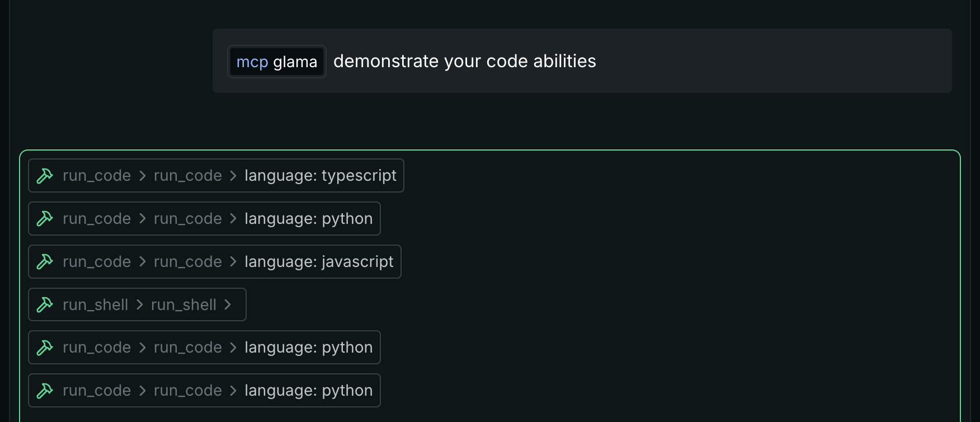Viewport: 980px width, 422px height.
Task: Click the second run_code label in javascript row
Action: pyautogui.click(x=188, y=262)
